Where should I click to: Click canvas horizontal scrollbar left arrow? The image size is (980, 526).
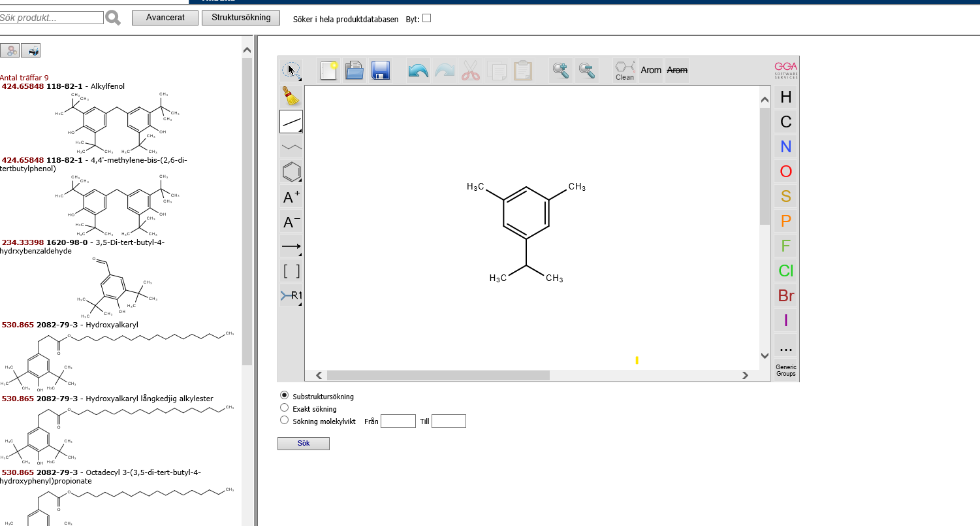319,375
